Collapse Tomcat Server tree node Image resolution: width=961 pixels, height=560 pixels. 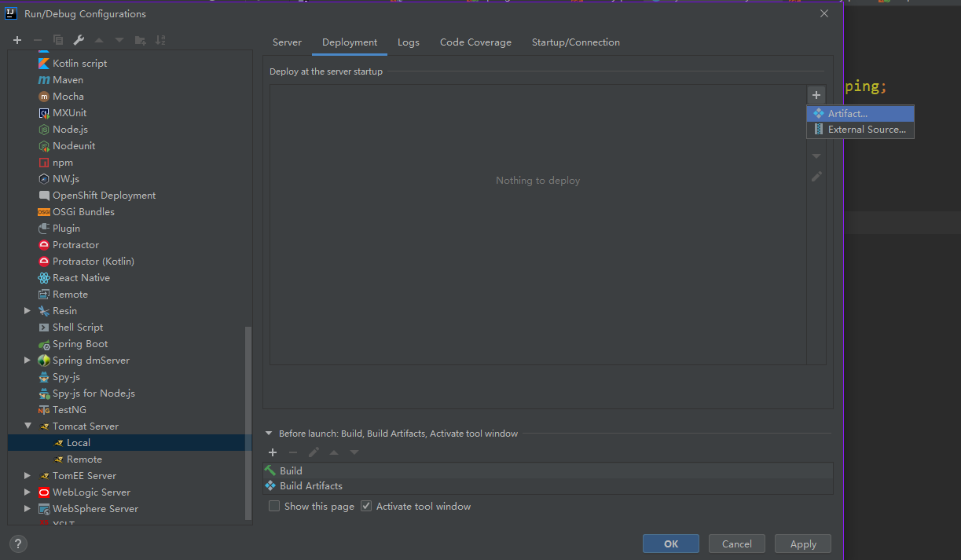tap(28, 426)
